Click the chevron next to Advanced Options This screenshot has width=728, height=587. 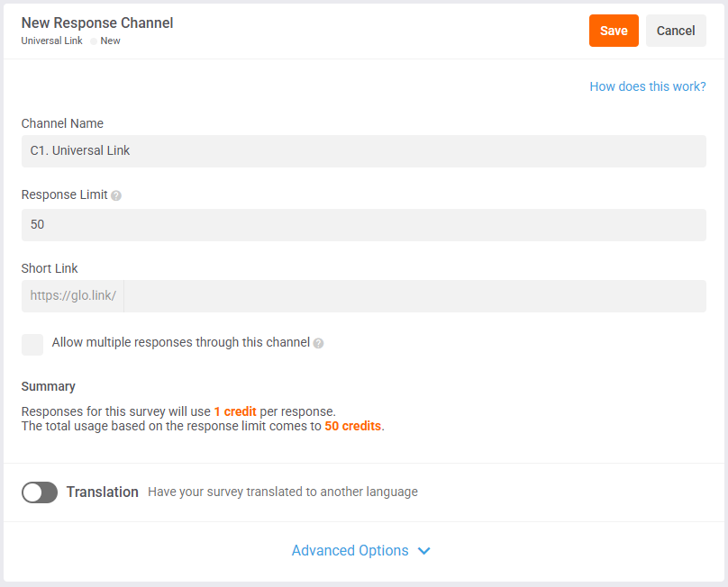[424, 551]
